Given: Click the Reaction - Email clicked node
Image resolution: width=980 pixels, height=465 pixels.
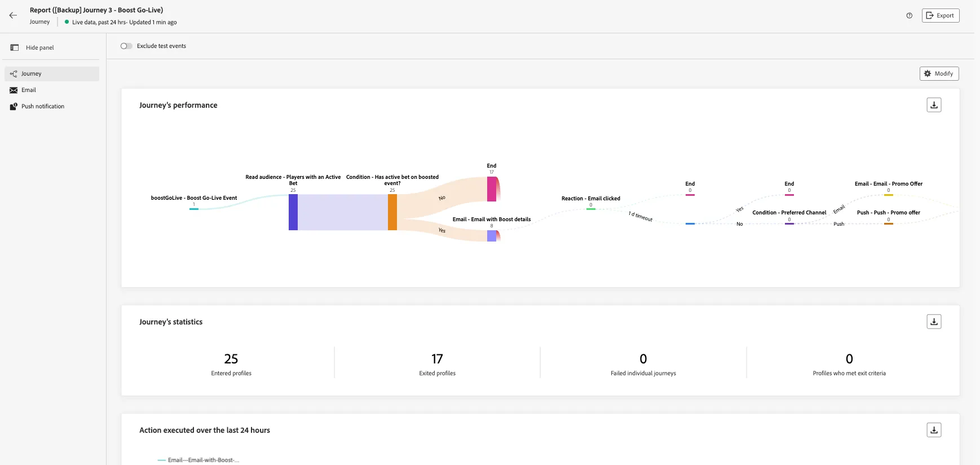Looking at the screenshot, I should click(591, 209).
